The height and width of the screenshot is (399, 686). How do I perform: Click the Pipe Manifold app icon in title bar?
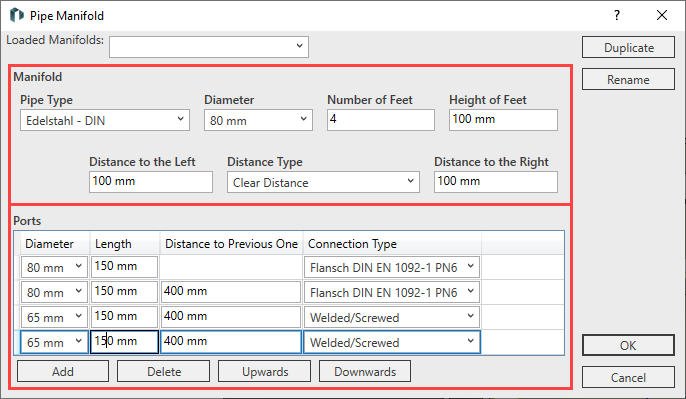pyautogui.click(x=17, y=15)
